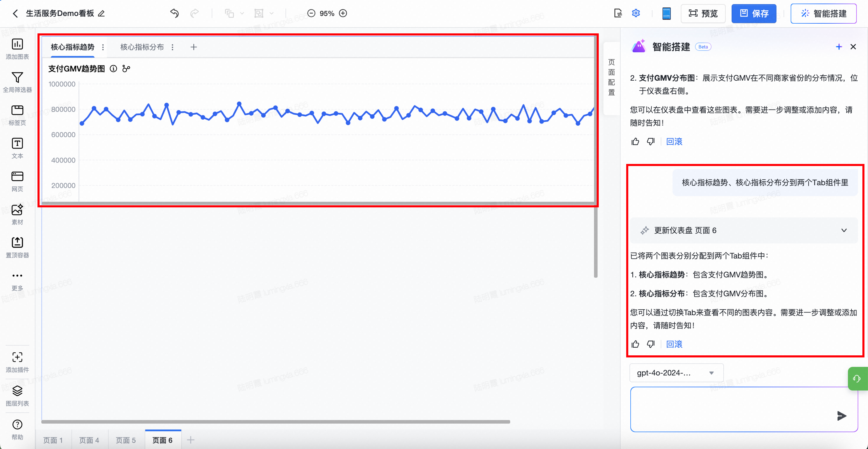The image size is (868, 449).
Task: Click the bottom 回滚 rollback link
Action: pos(674,344)
